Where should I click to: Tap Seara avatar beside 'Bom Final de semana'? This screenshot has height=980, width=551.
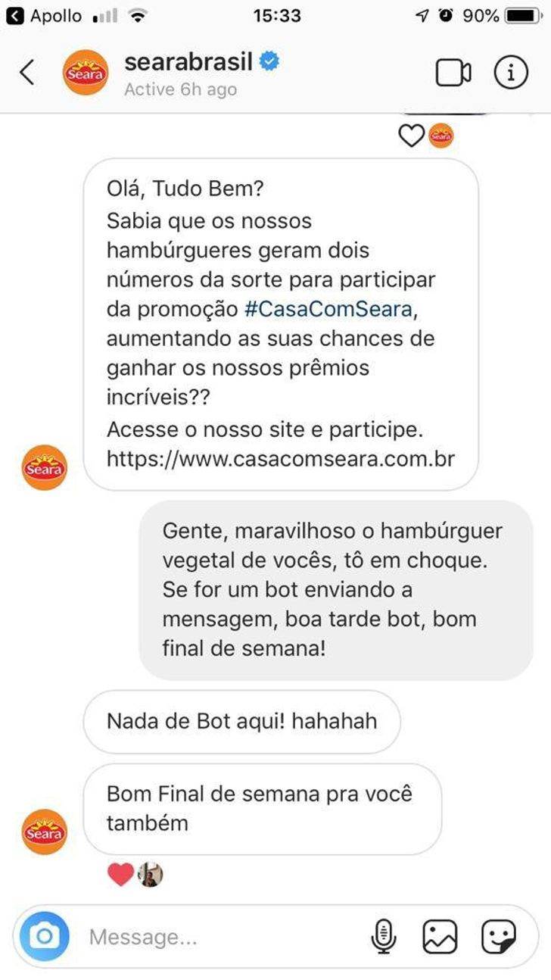coord(44,832)
